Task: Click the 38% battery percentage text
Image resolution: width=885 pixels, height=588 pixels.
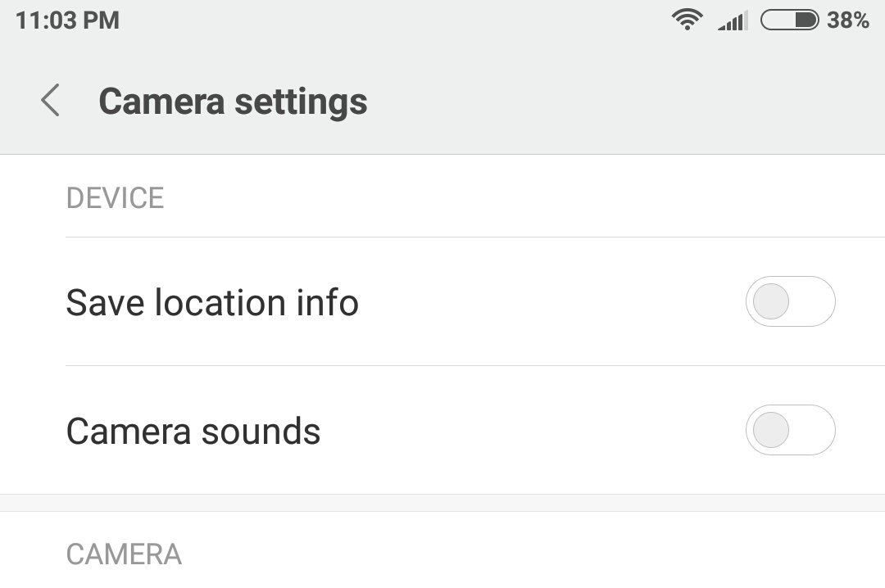Action: [847, 20]
